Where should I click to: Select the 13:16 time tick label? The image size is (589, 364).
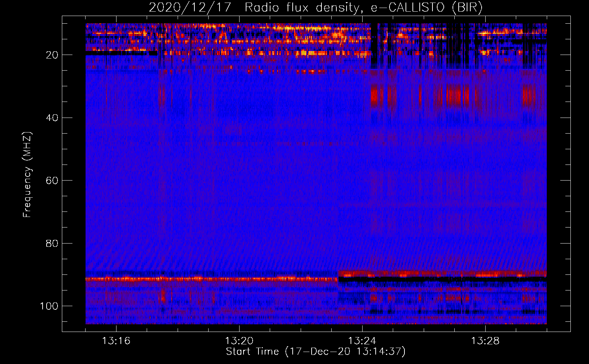coord(116,341)
